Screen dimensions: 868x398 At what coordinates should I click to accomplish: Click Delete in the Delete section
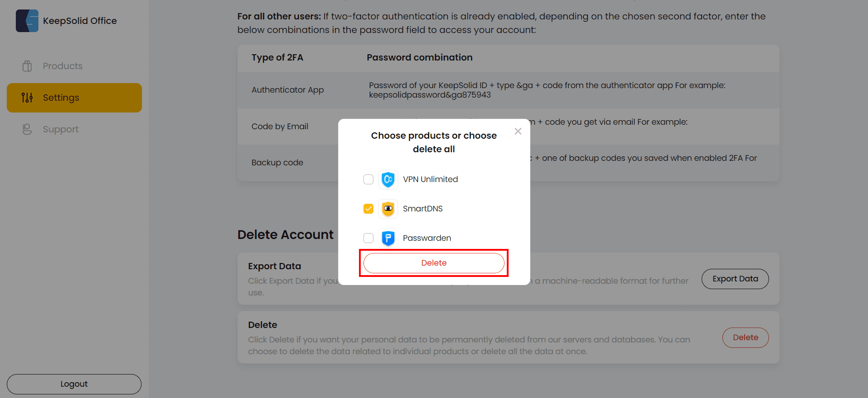click(x=745, y=337)
